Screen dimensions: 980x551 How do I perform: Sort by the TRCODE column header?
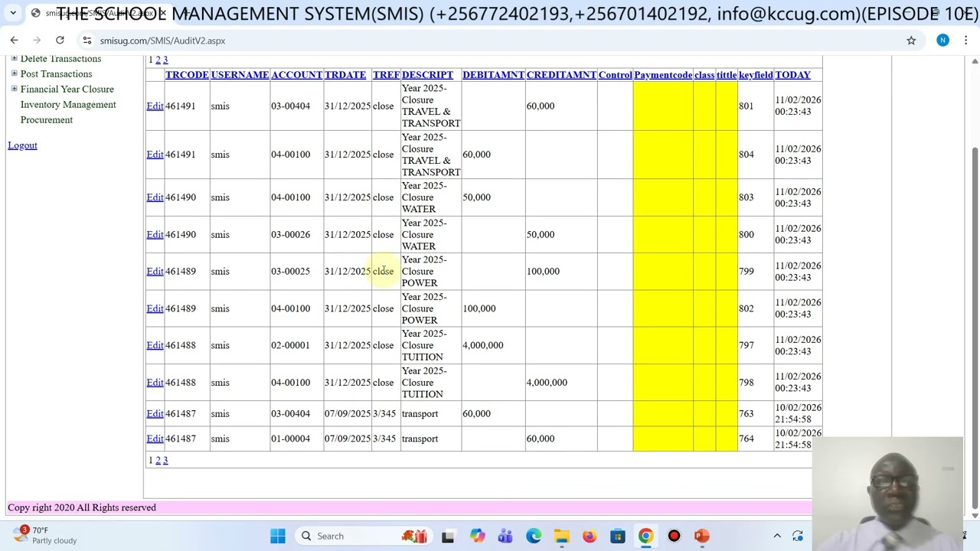(187, 75)
